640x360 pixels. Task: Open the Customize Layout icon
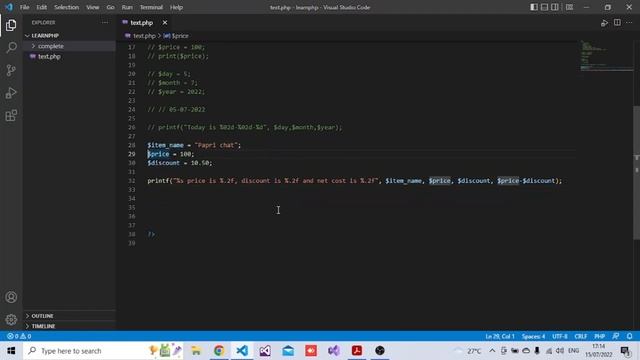click(x=569, y=7)
